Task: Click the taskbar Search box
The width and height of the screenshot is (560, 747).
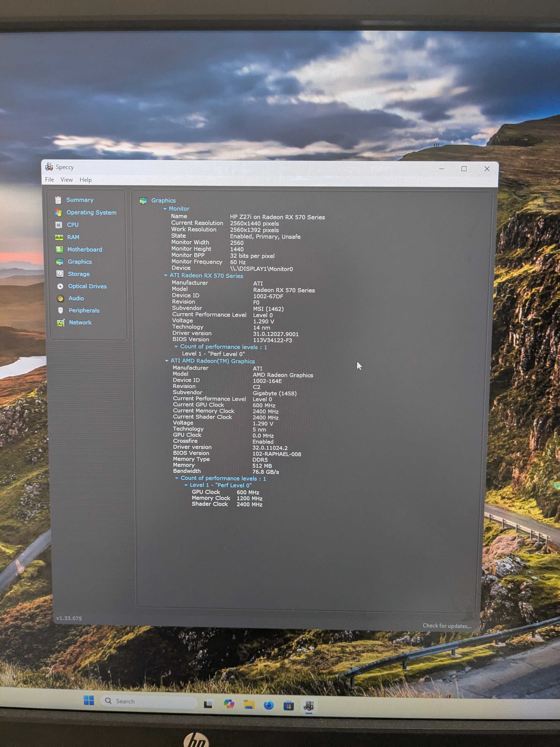Action: [x=149, y=701]
